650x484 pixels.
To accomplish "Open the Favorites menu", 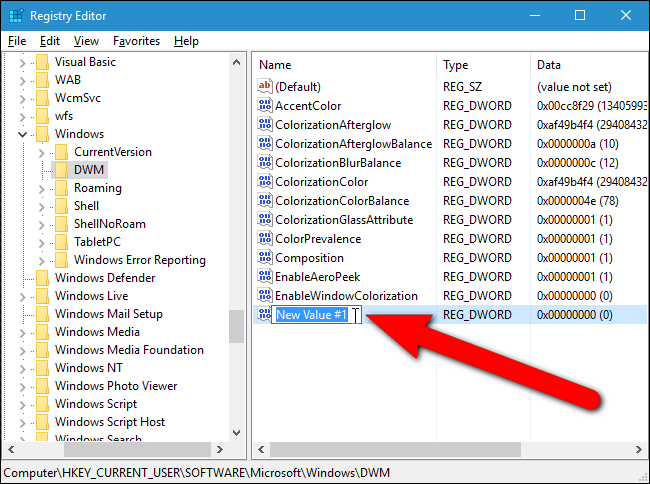I will click(136, 41).
